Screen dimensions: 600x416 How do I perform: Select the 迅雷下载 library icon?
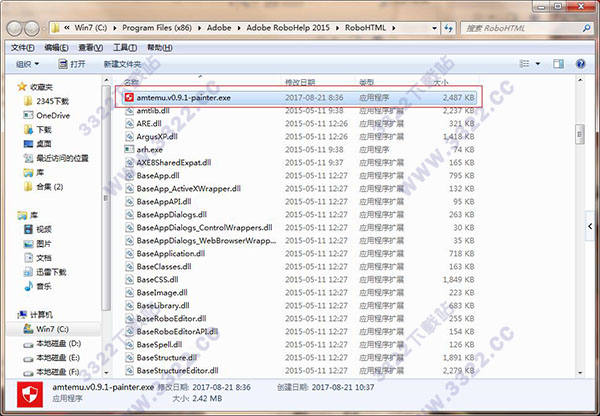click(28, 272)
